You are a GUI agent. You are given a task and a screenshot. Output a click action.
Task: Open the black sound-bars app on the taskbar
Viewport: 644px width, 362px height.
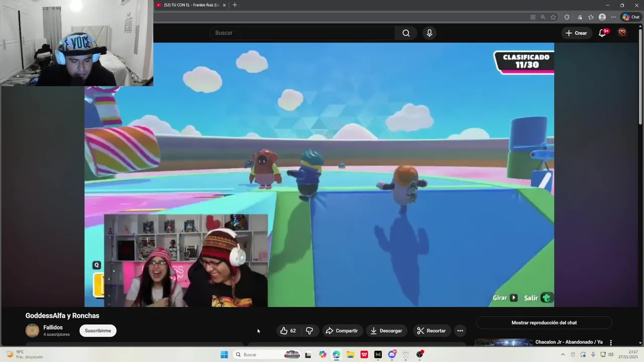click(x=378, y=354)
